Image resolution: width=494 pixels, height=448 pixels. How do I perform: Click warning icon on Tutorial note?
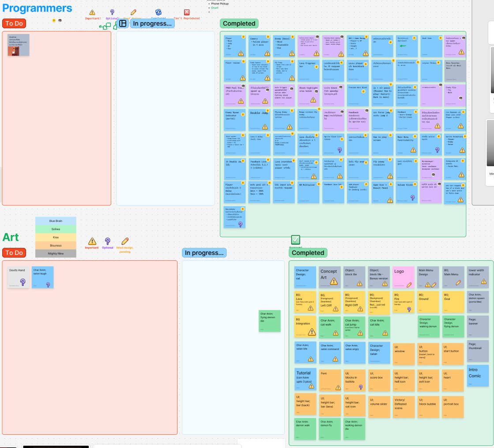pos(311,386)
